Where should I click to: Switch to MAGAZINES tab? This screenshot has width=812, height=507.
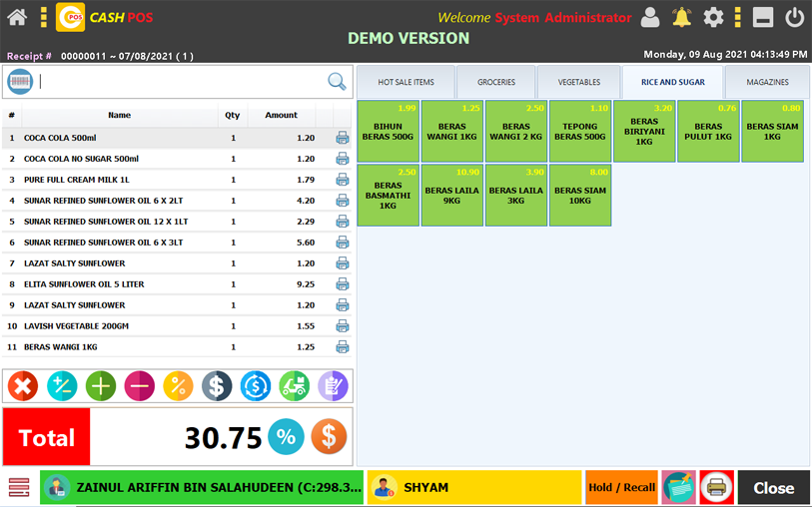coord(767,82)
